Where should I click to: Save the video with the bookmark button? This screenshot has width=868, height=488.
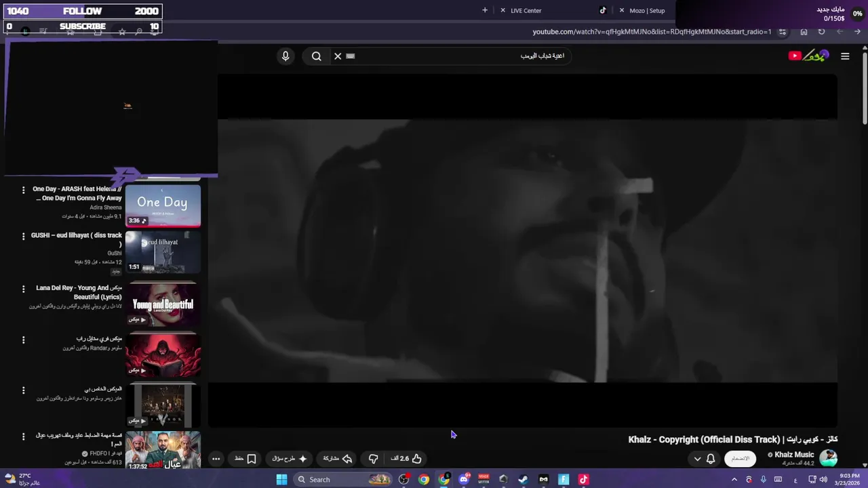245,459
